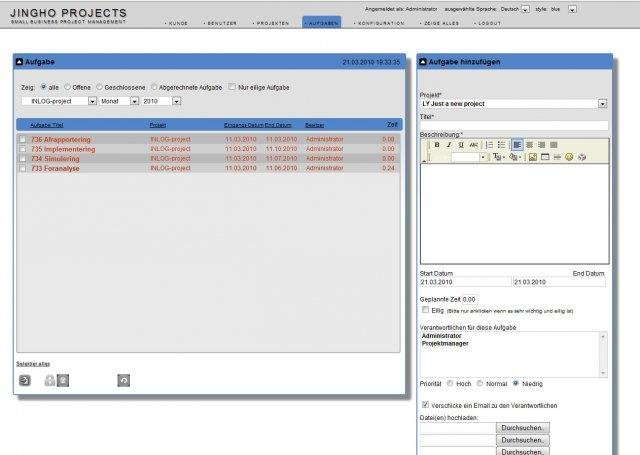Justify the description text

[554, 145]
